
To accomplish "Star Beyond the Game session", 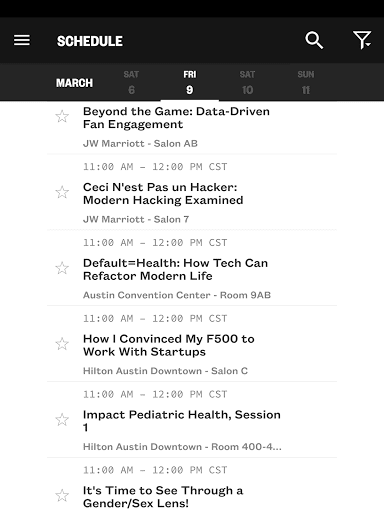I will click(62, 117).
